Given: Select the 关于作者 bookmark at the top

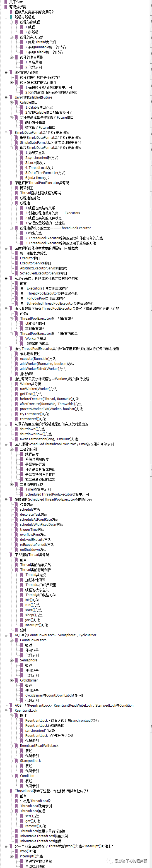Looking at the screenshot, I should (16, 2).
